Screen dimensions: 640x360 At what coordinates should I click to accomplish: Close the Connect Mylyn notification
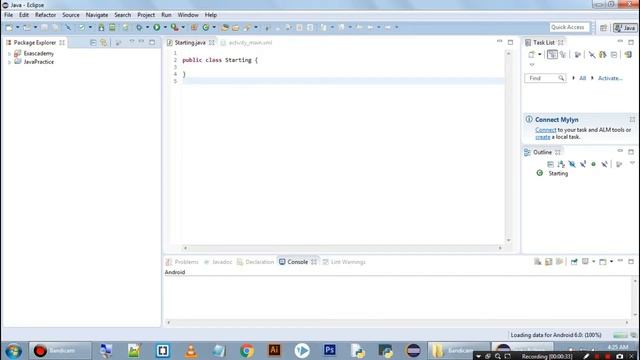tap(632, 120)
